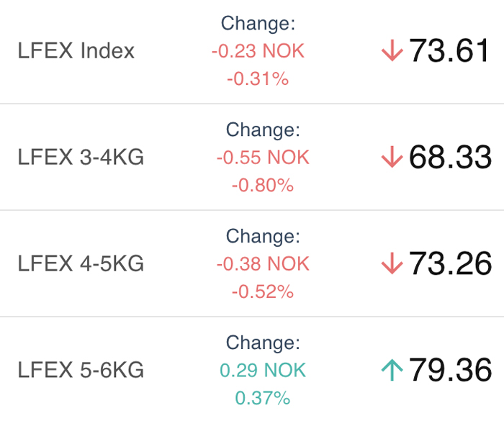Open the LFEX 5-6KG row
Viewport: 504px width, 421px height.
pos(252,370)
